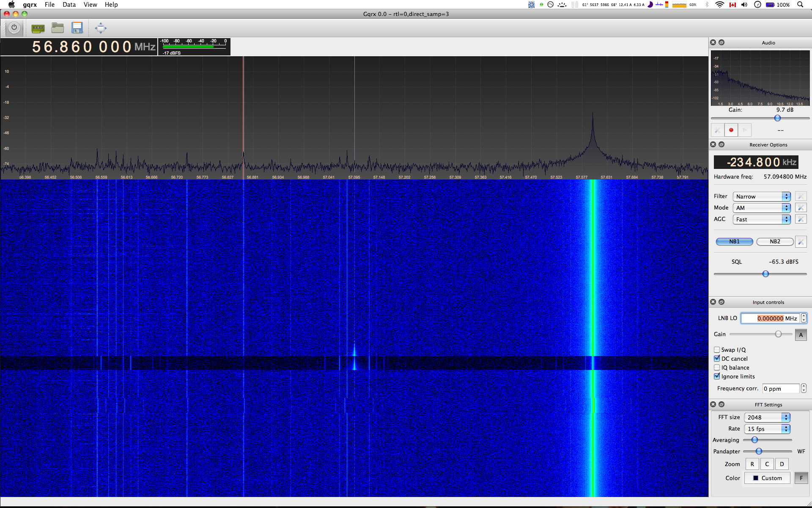Open the Data menu
812x508 pixels.
click(69, 5)
